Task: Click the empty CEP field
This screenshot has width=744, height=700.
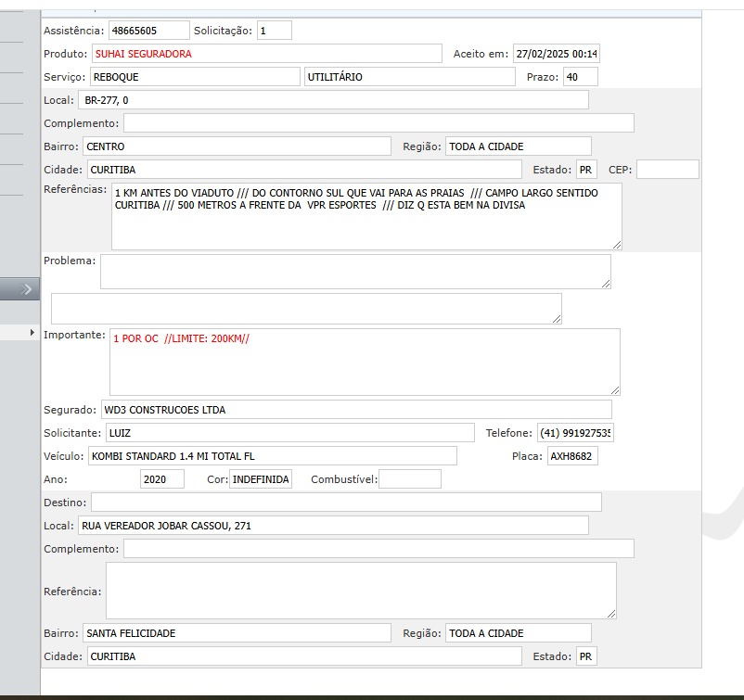Action: 667,170
